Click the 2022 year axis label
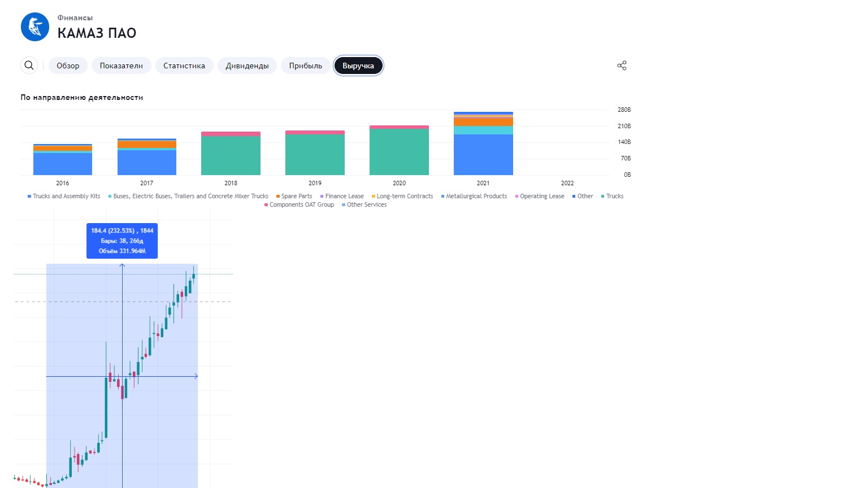The image size is (868, 488). (567, 183)
